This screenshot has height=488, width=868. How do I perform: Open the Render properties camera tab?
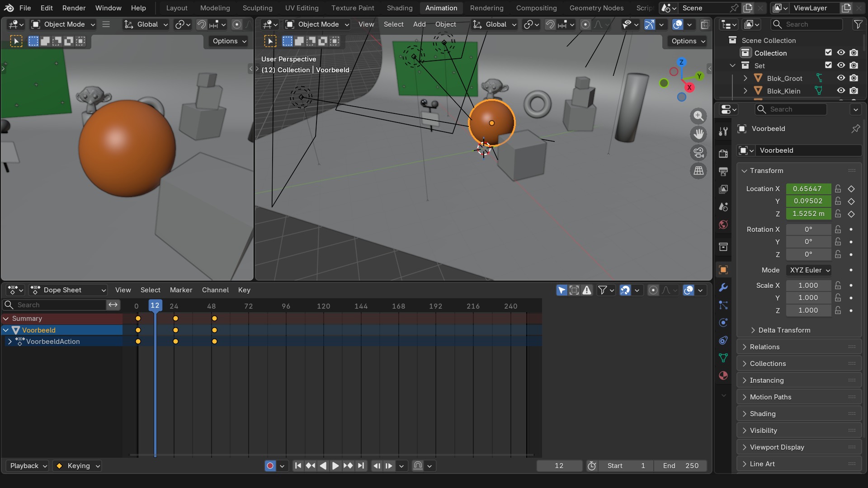click(723, 154)
